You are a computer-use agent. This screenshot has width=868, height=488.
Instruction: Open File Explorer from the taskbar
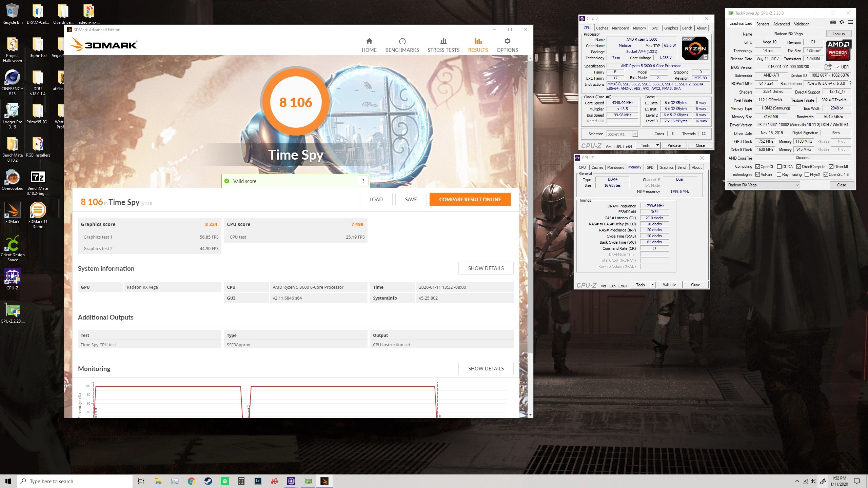click(158, 481)
